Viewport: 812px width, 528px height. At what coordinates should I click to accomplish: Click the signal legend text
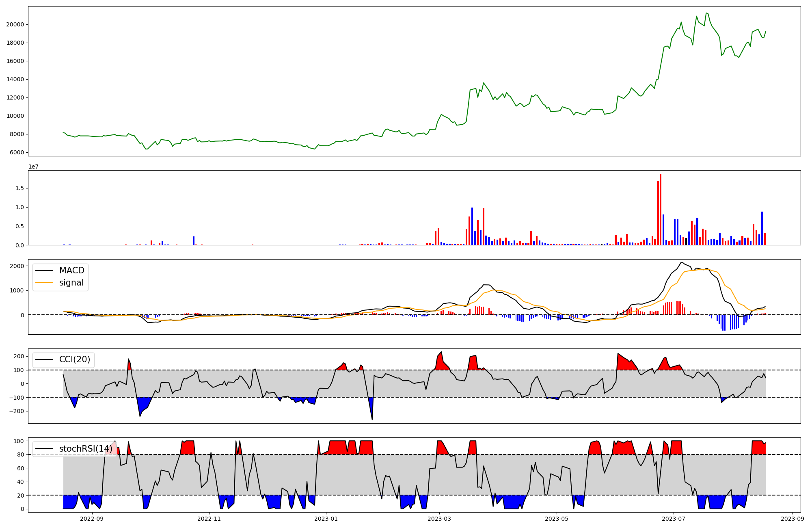tap(71, 283)
